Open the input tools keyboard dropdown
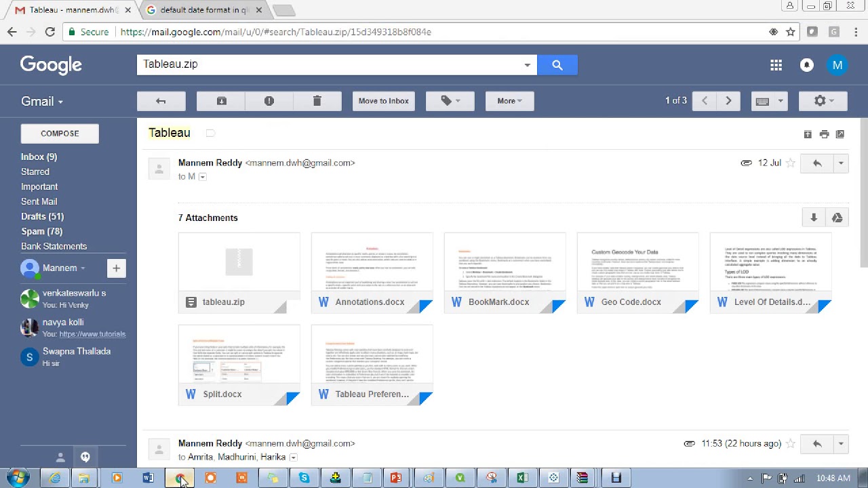The image size is (868, 488). click(769, 101)
